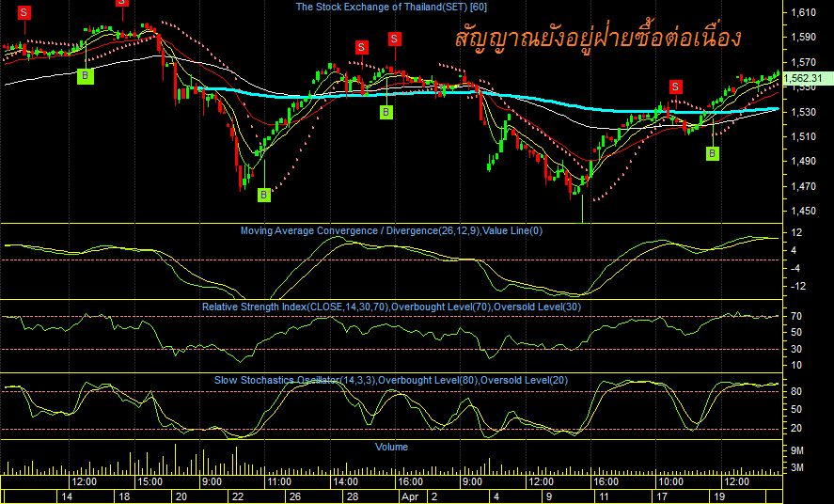
Task: Click the orange Thai annotation text
Action: click(598, 39)
